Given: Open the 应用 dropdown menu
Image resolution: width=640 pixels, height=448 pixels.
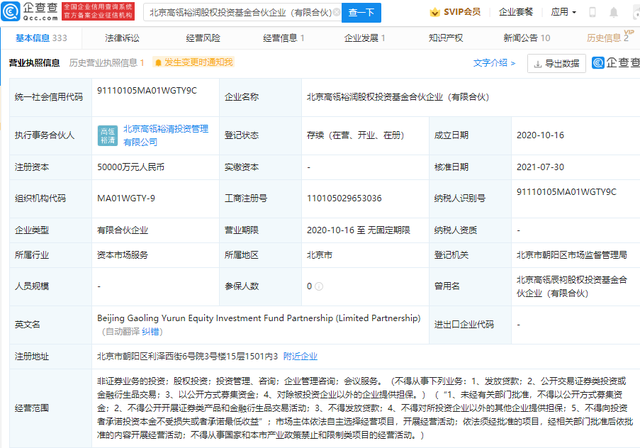Looking at the screenshot, I should 563,12.
